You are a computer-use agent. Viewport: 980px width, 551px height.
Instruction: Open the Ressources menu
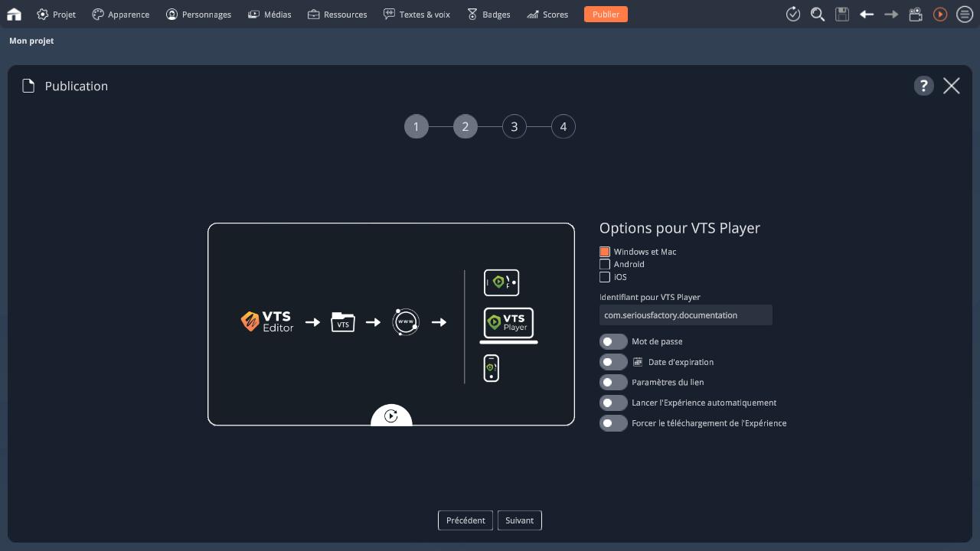[337, 14]
